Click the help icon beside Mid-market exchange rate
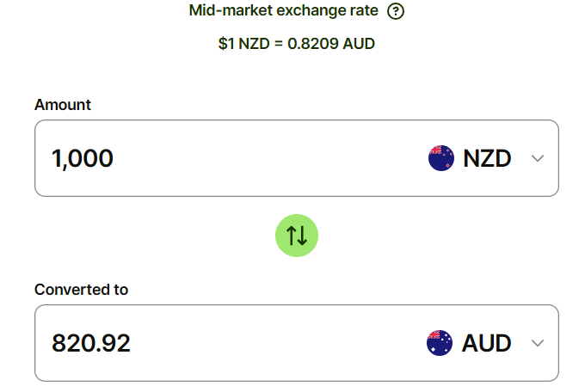 [x=396, y=11]
